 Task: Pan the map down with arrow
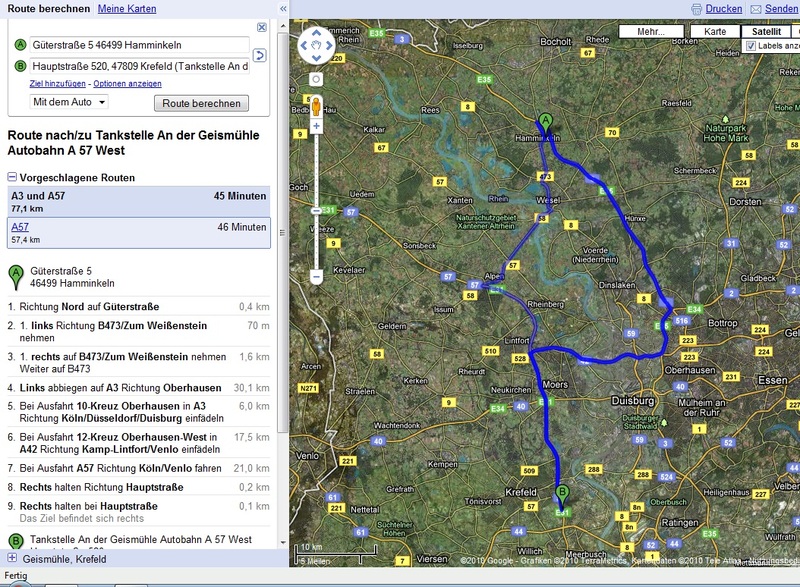click(x=316, y=57)
